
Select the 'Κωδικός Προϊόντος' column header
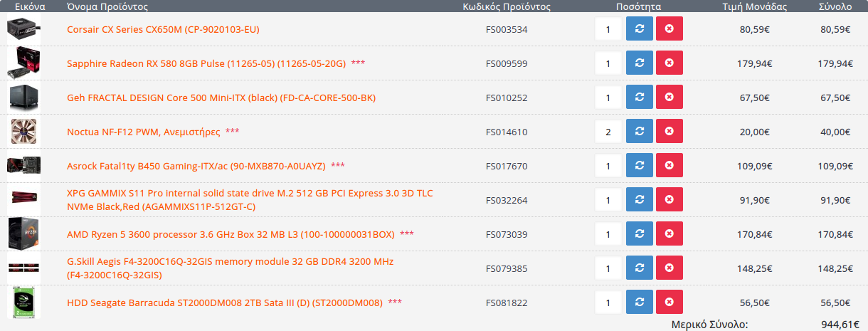tap(507, 6)
